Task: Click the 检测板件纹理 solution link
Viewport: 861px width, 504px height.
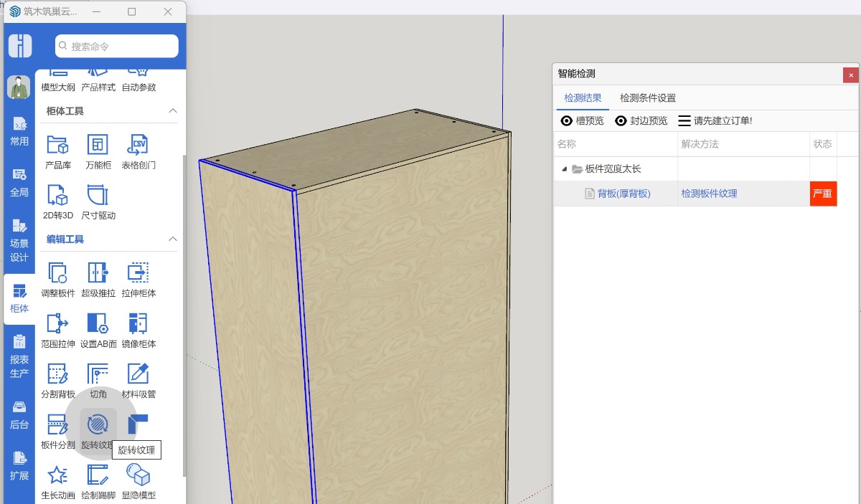Action: pyautogui.click(x=709, y=194)
